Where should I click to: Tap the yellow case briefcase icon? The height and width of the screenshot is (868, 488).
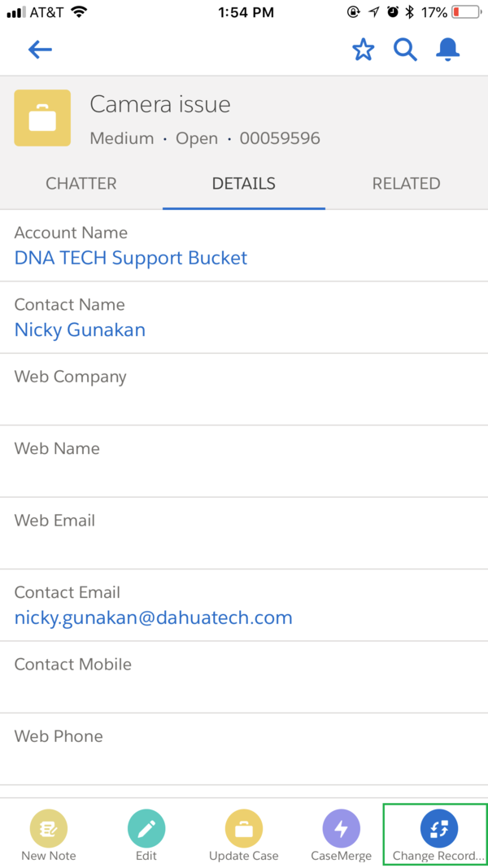42,118
